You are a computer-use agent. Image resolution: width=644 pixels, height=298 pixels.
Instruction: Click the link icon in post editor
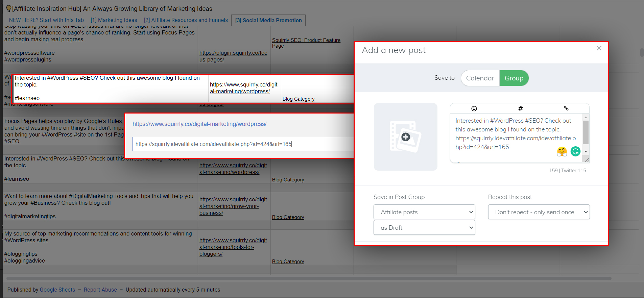tap(566, 108)
